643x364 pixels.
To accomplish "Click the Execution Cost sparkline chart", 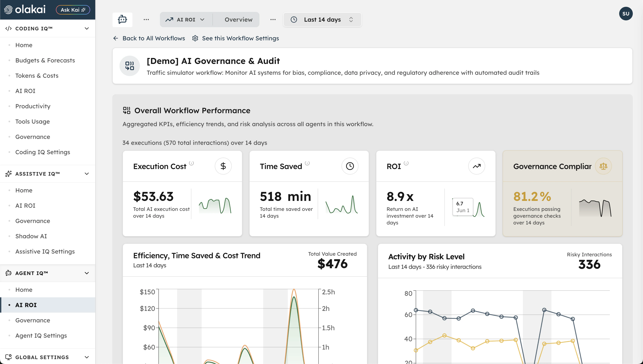I will [x=215, y=206].
